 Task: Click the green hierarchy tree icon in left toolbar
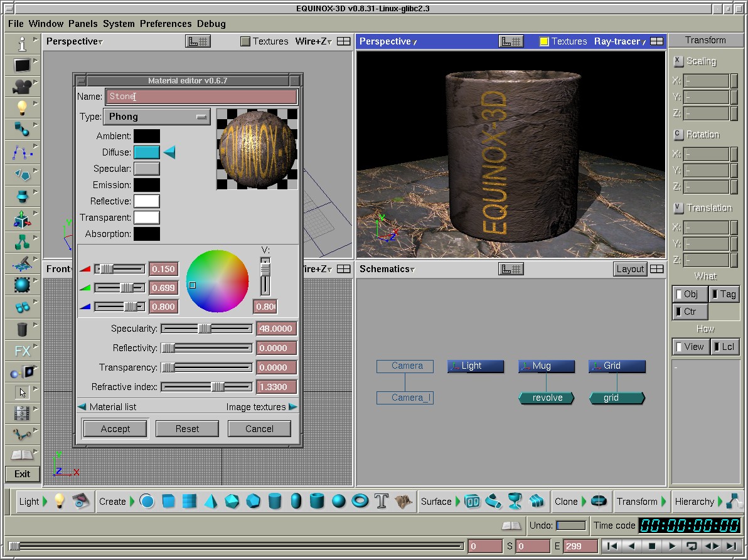pos(22,241)
